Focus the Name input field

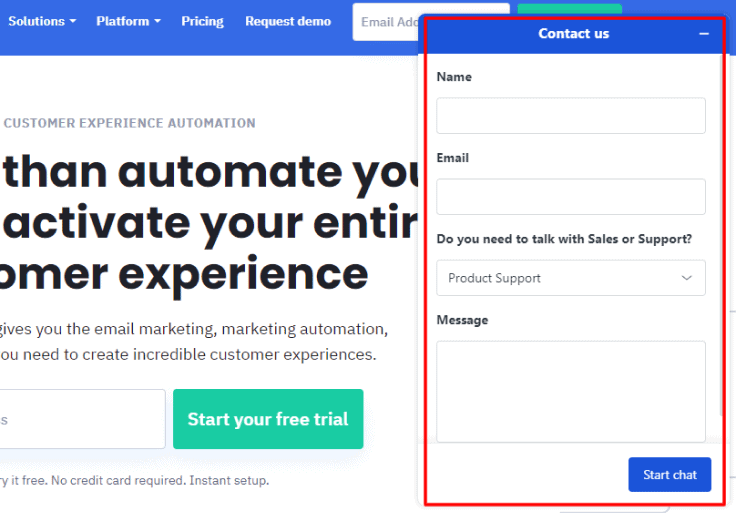570,116
